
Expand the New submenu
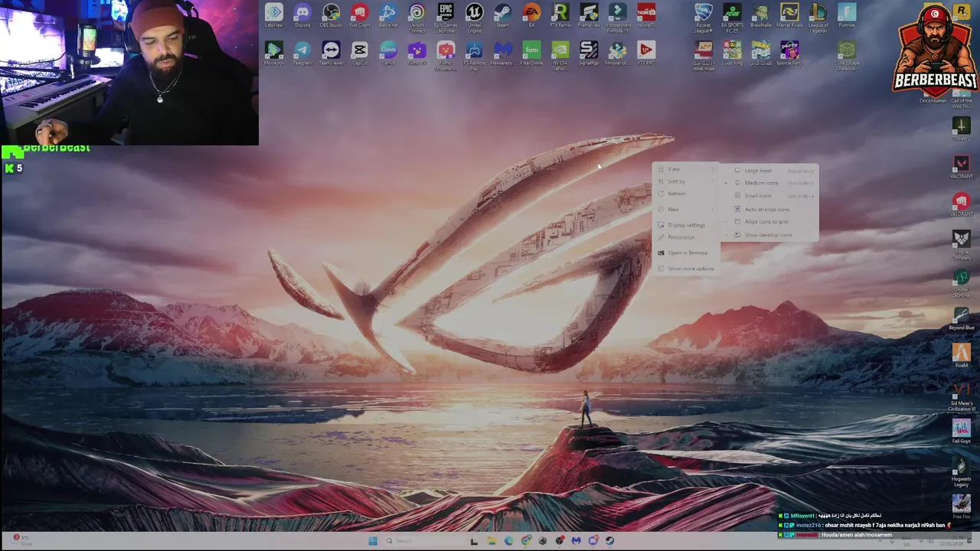coord(685,209)
